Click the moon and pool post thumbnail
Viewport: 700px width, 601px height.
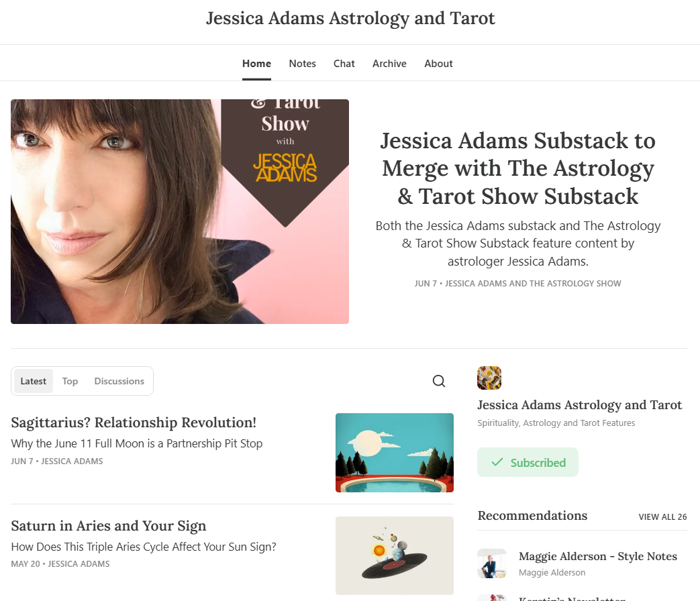395,453
